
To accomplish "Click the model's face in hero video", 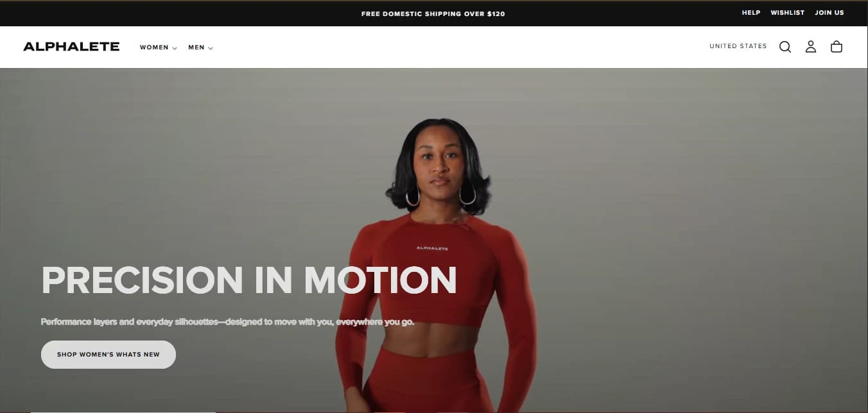I will click(438, 161).
